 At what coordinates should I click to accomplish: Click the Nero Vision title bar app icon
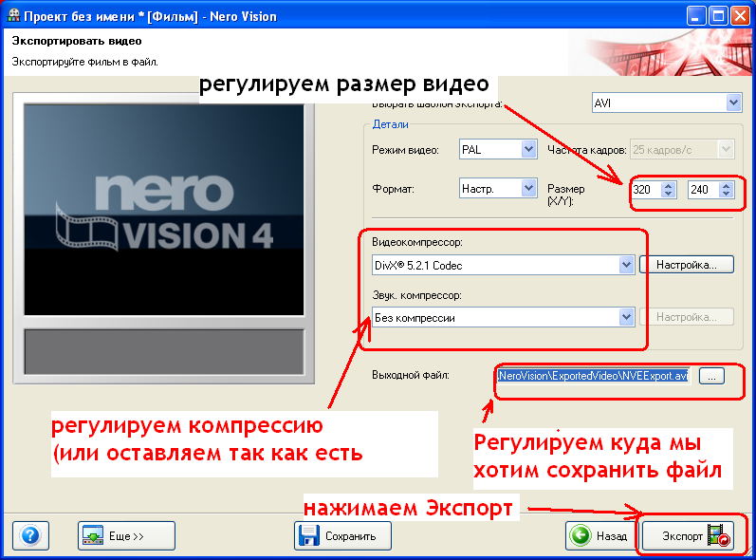pyautogui.click(x=13, y=16)
